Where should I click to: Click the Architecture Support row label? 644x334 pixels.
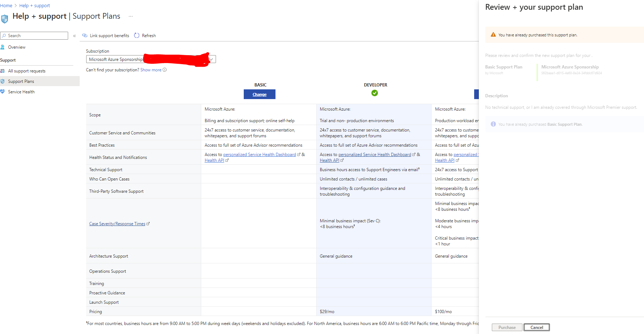(x=109, y=256)
